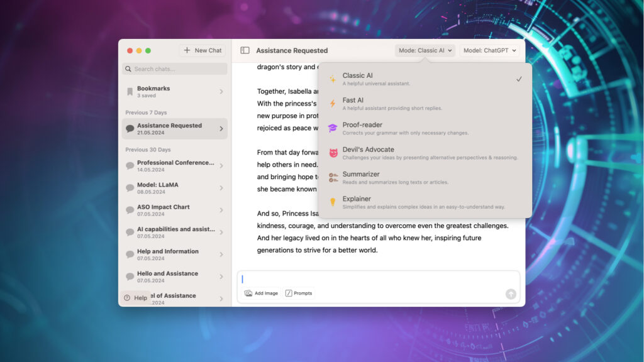Click the green maximize window button
644x362 pixels.
coord(148,50)
